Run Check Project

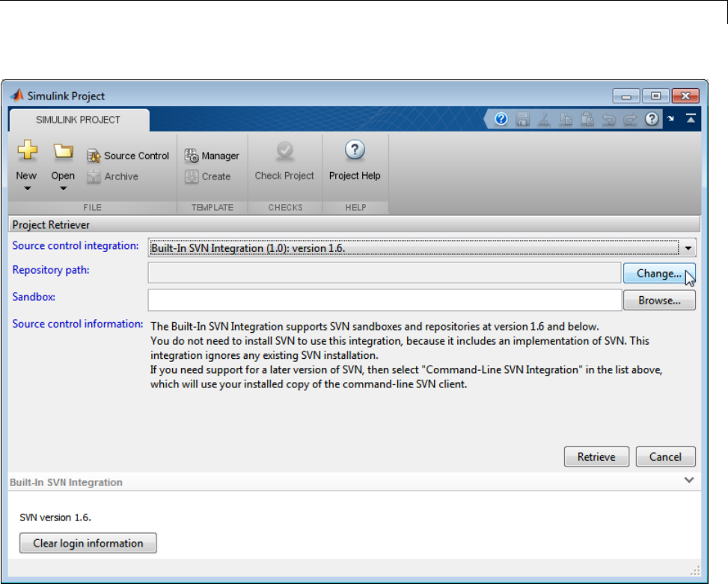pyautogui.click(x=284, y=161)
